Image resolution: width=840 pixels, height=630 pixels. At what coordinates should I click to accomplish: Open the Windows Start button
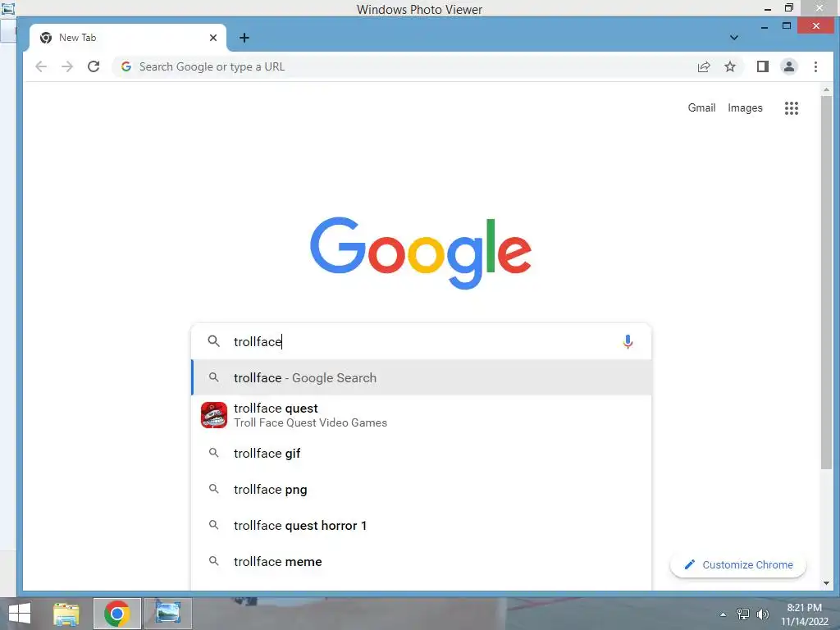point(20,614)
